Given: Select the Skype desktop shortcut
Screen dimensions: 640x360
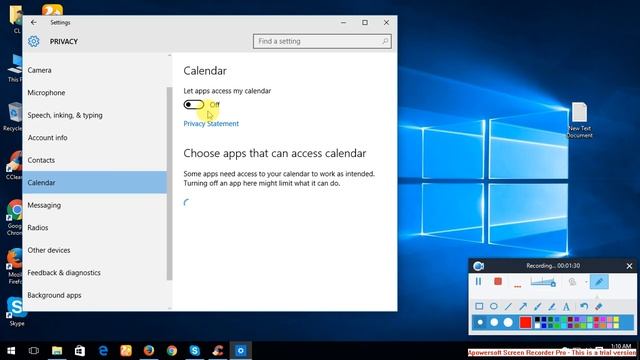Looking at the screenshot, I should point(17,312).
